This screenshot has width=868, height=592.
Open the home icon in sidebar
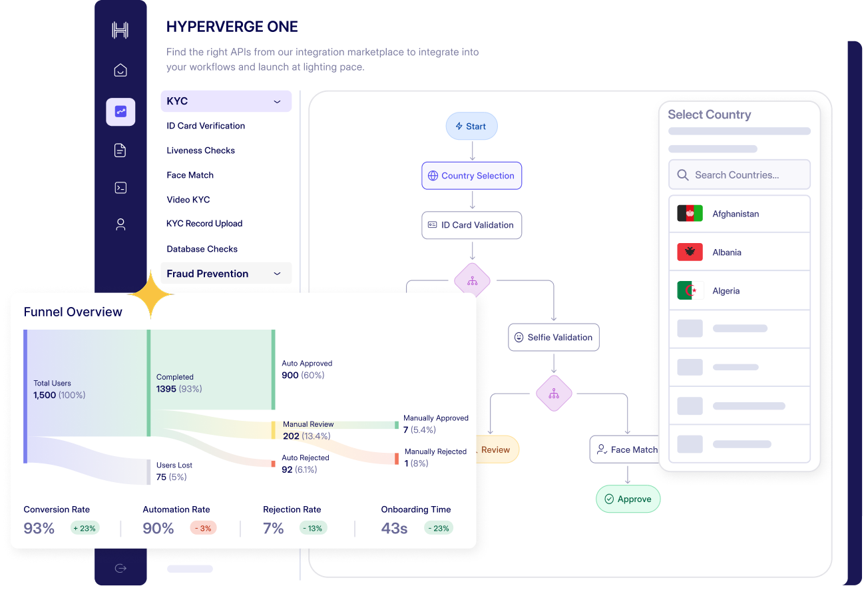(x=120, y=70)
